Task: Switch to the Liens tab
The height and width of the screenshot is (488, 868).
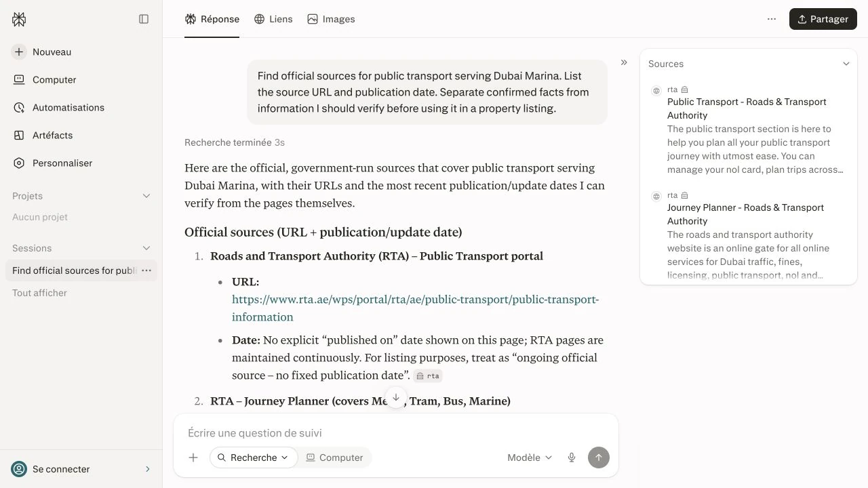Action: click(273, 19)
